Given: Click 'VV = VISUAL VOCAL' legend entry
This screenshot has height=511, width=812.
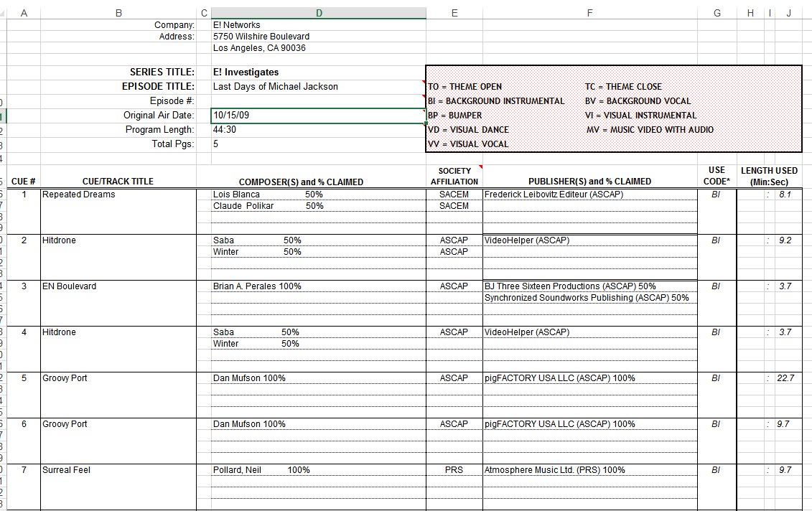Looking at the screenshot, I should click(x=468, y=144).
